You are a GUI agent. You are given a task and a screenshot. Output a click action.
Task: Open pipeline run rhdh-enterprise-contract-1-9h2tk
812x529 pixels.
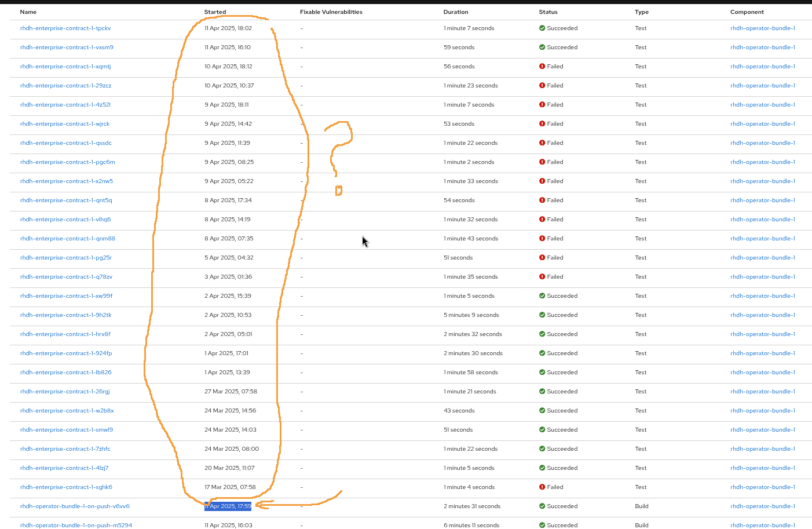point(66,315)
